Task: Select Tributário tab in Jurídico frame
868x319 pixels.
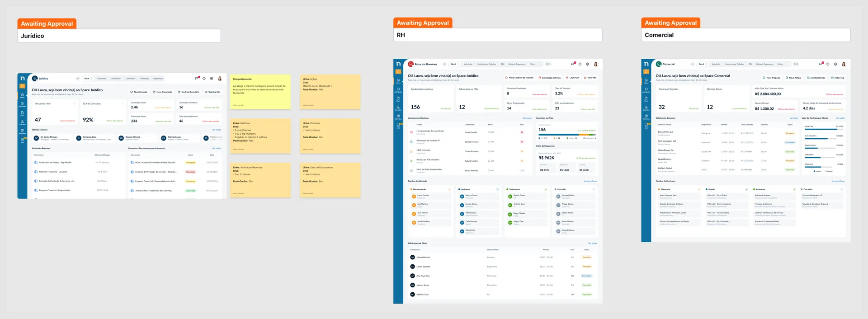Action: [x=145, y=79]
